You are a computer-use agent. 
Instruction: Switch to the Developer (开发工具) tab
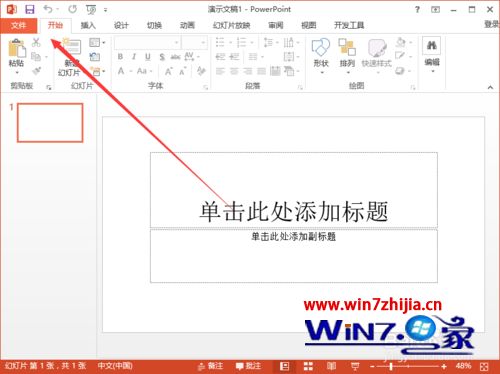click(349, 25)
